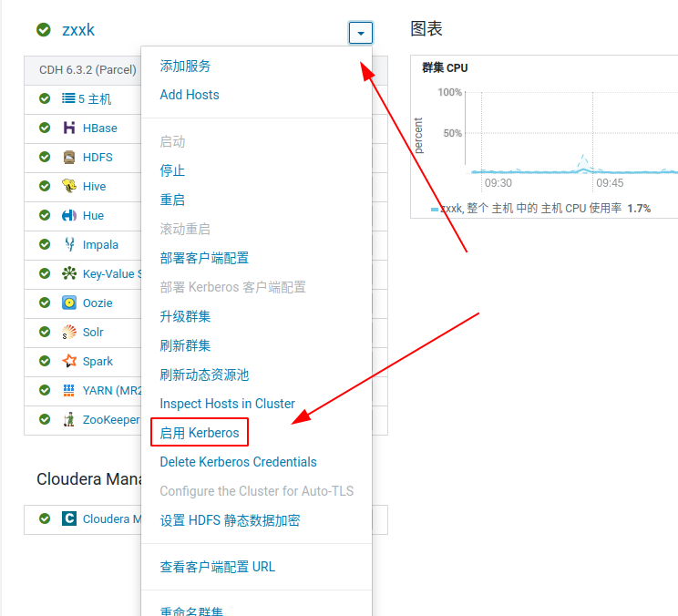Click the ZooKeeper service icon
Image resolution: width=678 pixels, height=616 pixels.
(x=69, y=419)
